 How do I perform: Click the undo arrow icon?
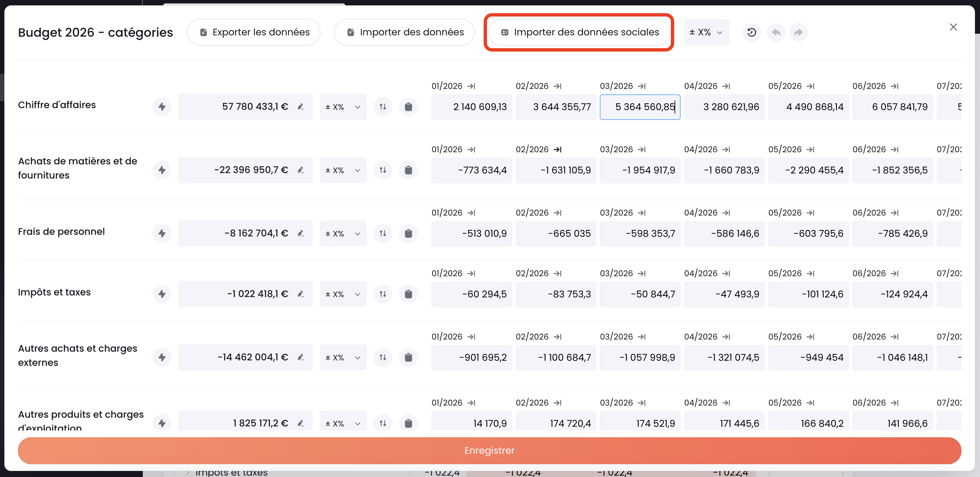click(x=776, y=32)
